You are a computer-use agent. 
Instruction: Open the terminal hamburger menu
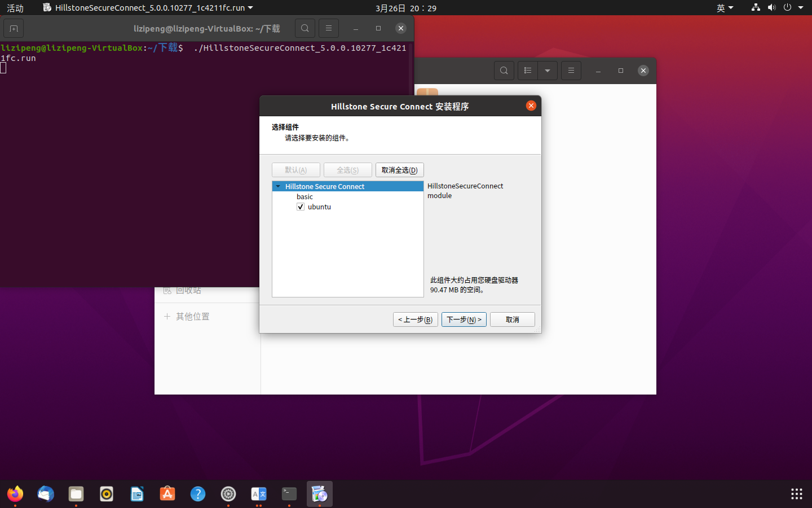[x=329, y=28]
